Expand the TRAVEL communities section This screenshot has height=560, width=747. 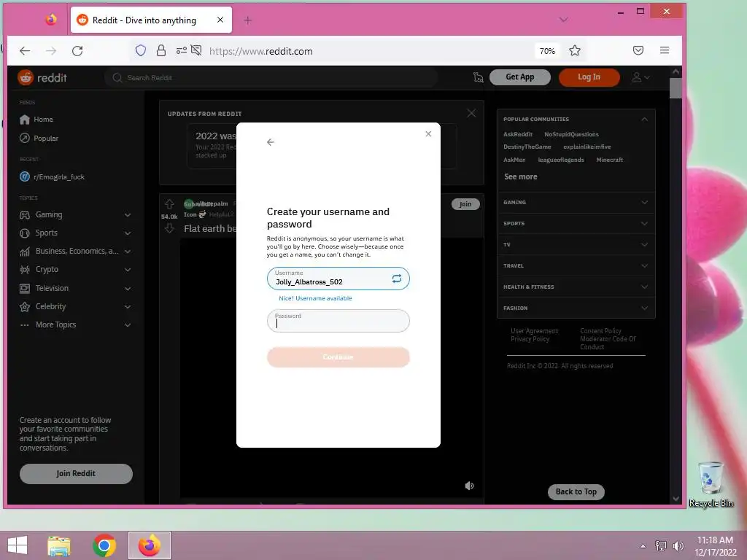[576, 265]
